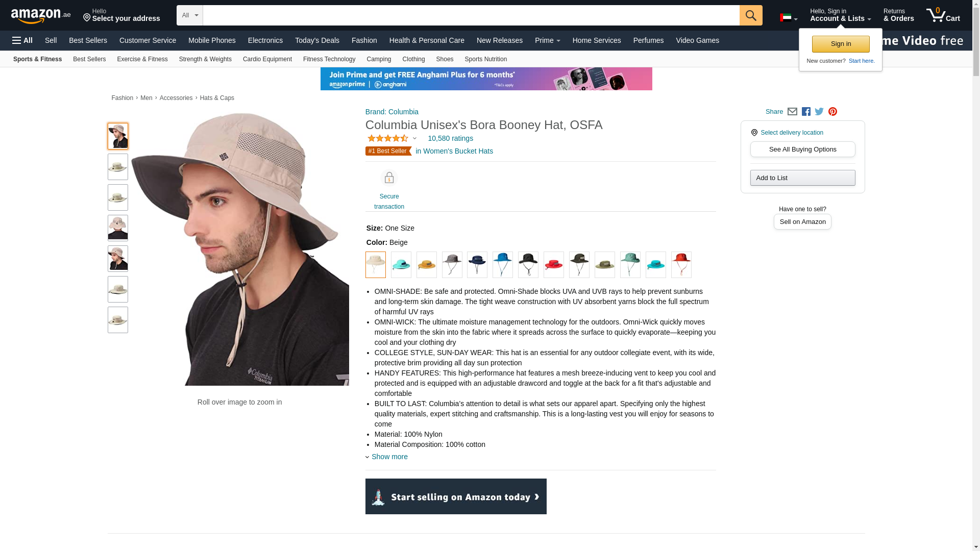Viewport: 980px width, 551px height.
Task: Open the All hamburger menu
Action: (22, 40)
